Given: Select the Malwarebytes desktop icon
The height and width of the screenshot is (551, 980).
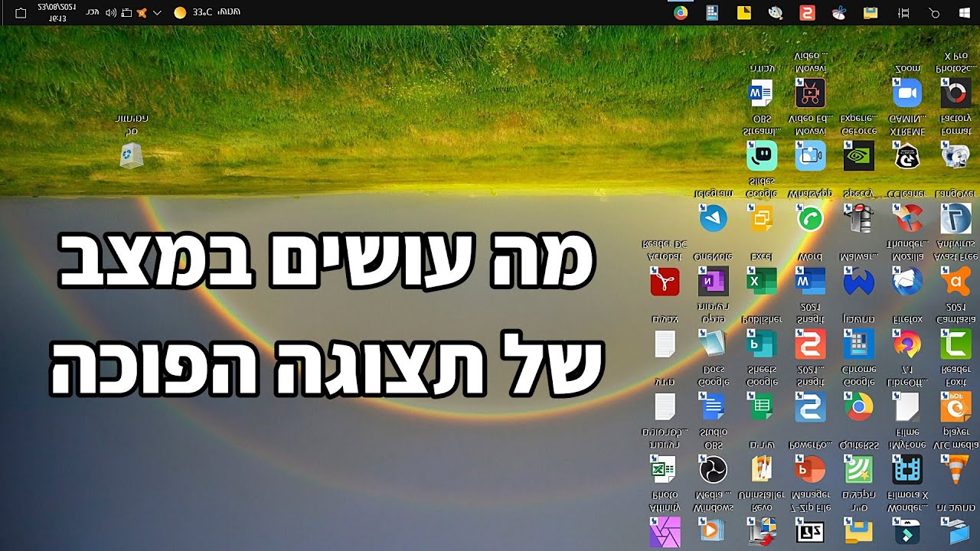Looking at the screenshot, I should (858, 282).
